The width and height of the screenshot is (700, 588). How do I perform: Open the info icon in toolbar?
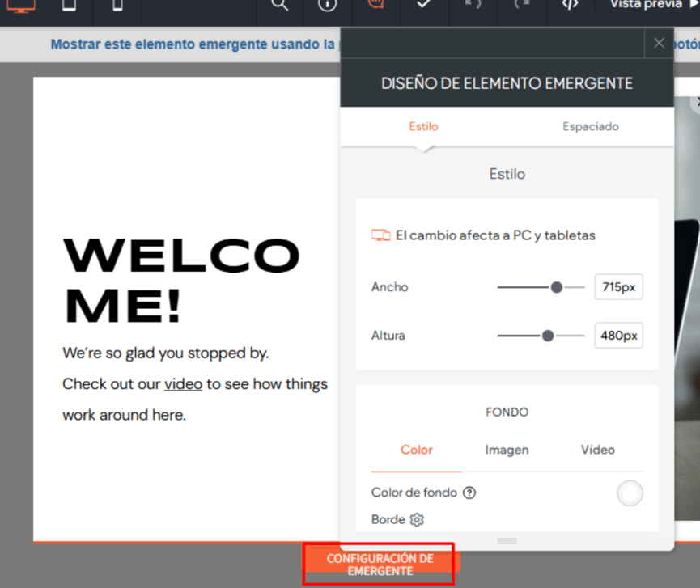[327, 5]
